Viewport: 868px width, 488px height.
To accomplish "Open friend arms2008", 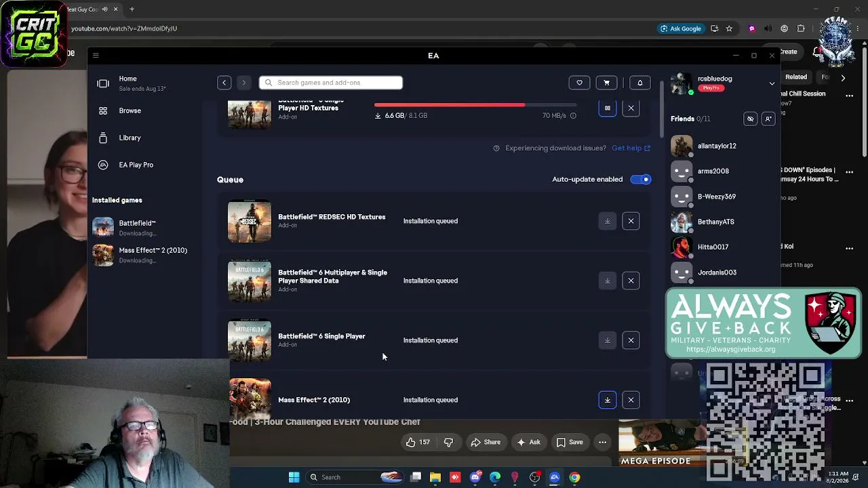I will coord(713,171).
